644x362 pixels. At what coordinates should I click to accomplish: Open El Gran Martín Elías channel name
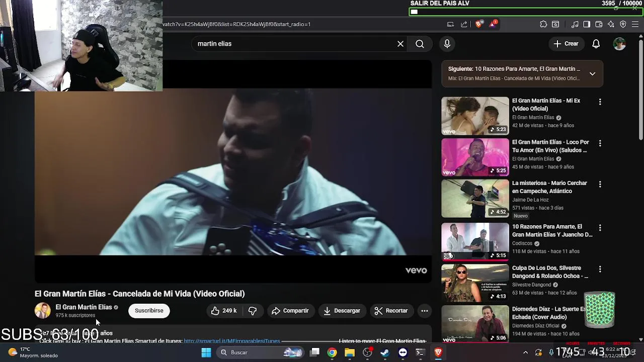84,307
